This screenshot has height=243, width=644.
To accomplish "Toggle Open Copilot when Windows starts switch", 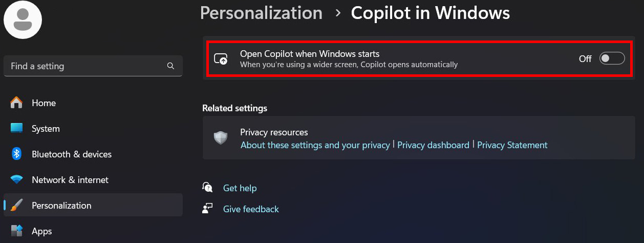I will [612, 58].
